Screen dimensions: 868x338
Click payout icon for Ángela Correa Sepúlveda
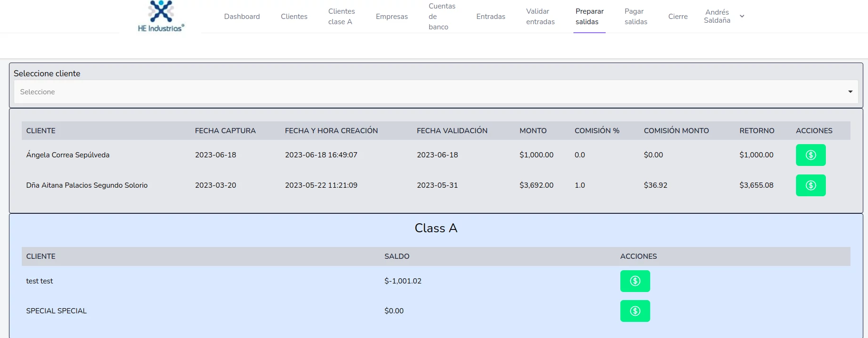810,155
